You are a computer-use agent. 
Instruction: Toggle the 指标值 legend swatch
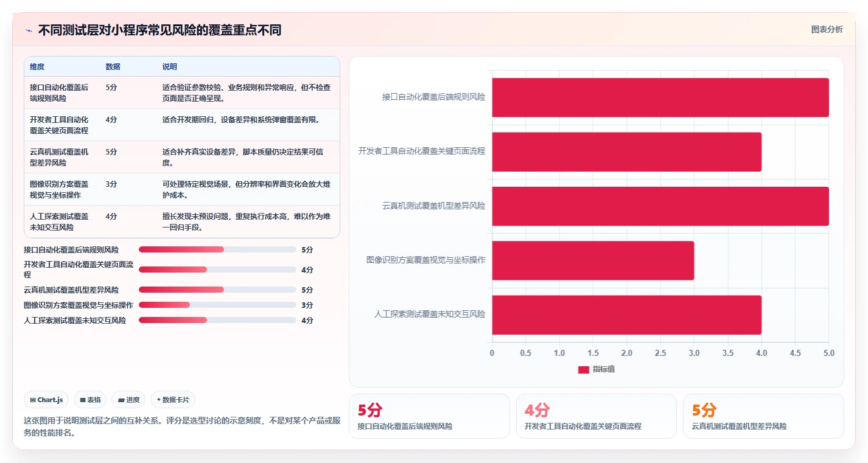click(x=583, y=369)
